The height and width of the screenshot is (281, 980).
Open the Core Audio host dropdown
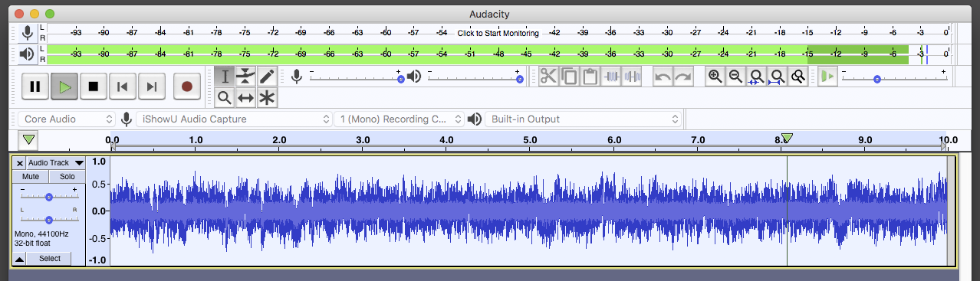67,119
